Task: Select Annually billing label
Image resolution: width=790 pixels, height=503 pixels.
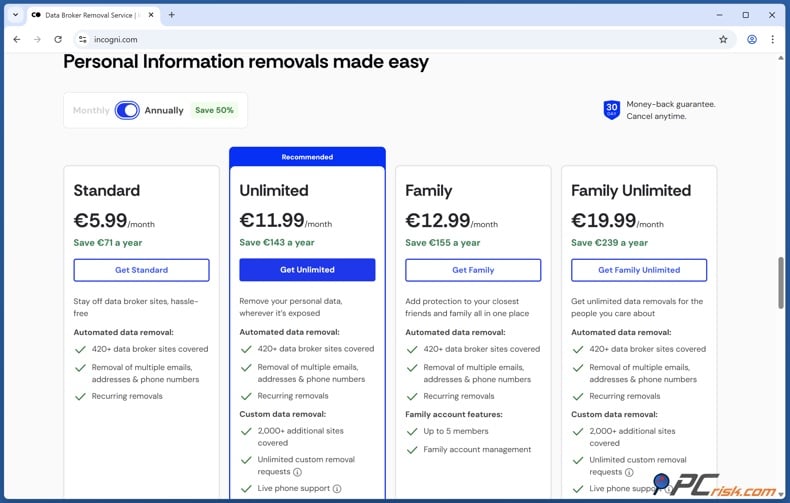Action: [164, 110]
